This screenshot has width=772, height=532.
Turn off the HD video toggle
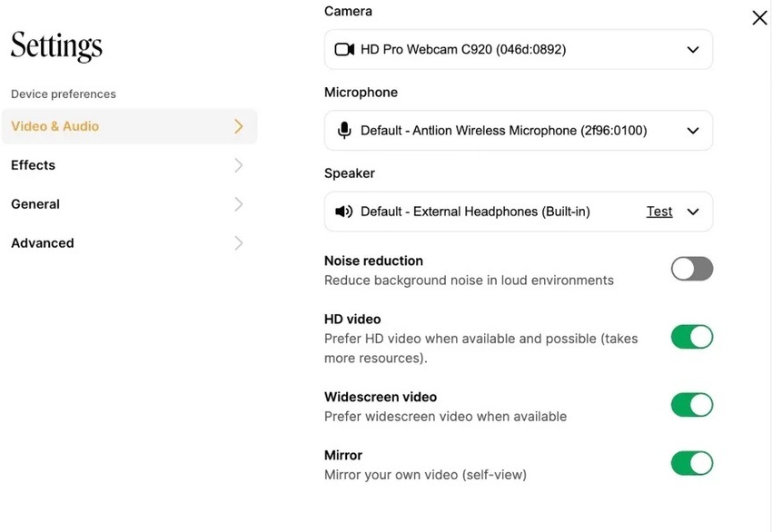point(692,337)
